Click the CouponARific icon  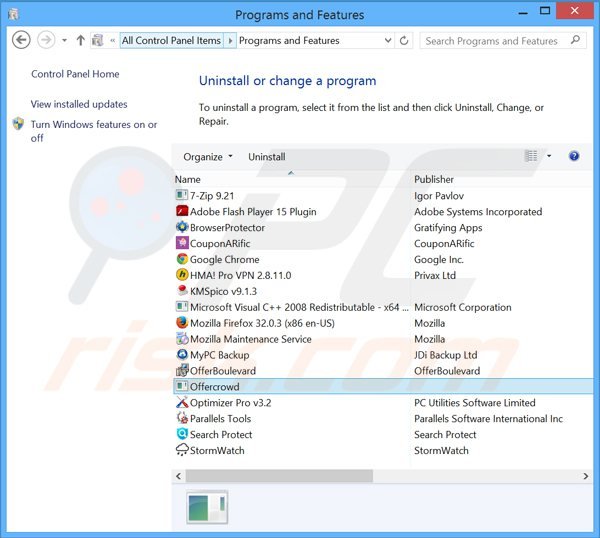coord(182,243)
